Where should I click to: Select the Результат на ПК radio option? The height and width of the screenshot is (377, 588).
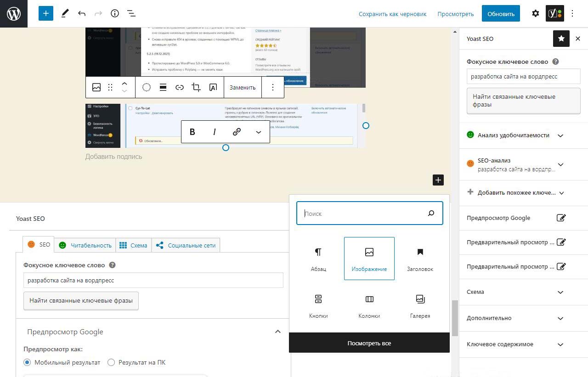(x=111, y=362)
